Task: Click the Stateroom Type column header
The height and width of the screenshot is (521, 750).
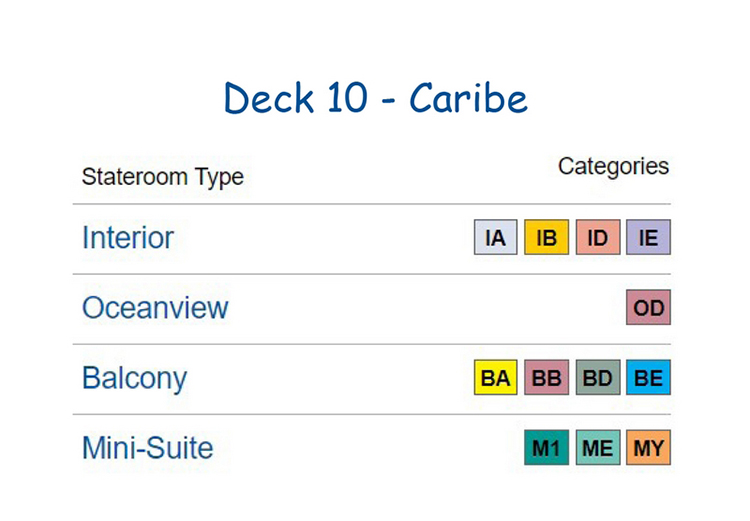Action: coord(163,177)
